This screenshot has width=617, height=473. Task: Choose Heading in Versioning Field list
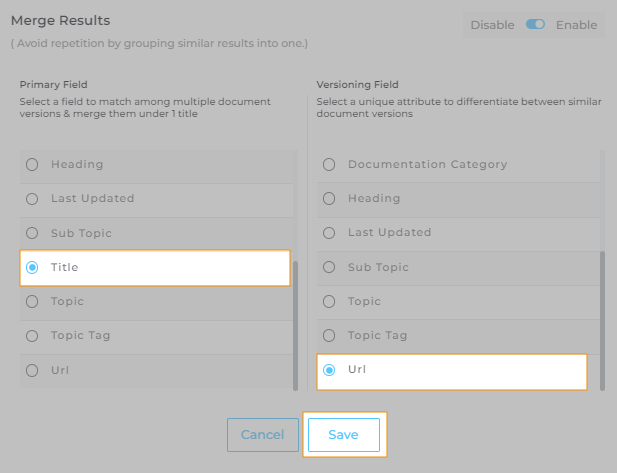pos(330,198)
